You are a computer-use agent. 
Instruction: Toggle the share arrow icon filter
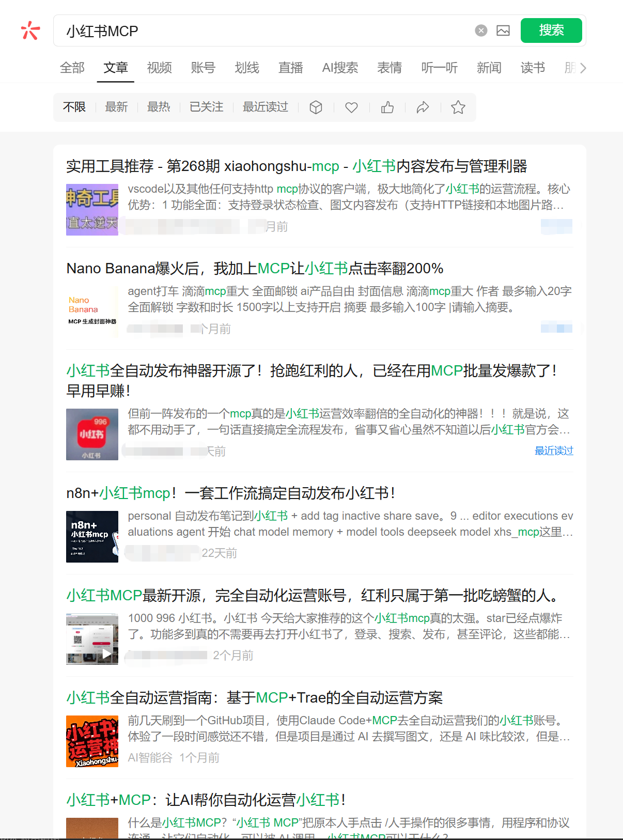click(x=423, y=107)
